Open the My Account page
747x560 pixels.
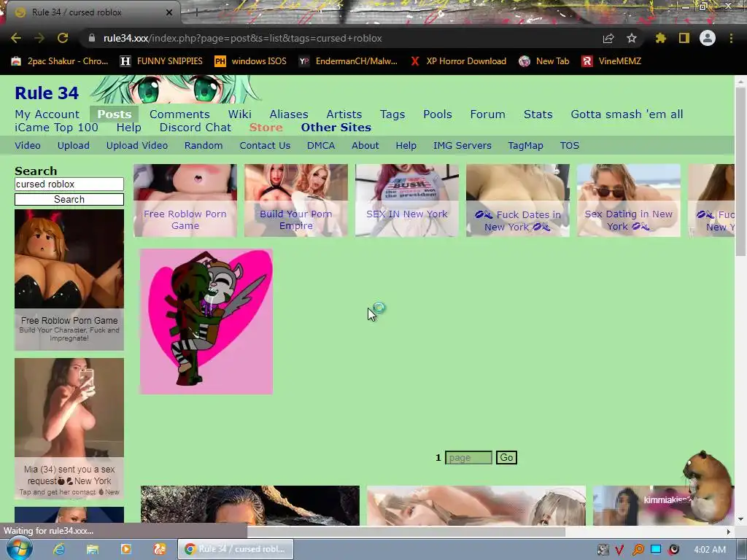tap(47, 114)
